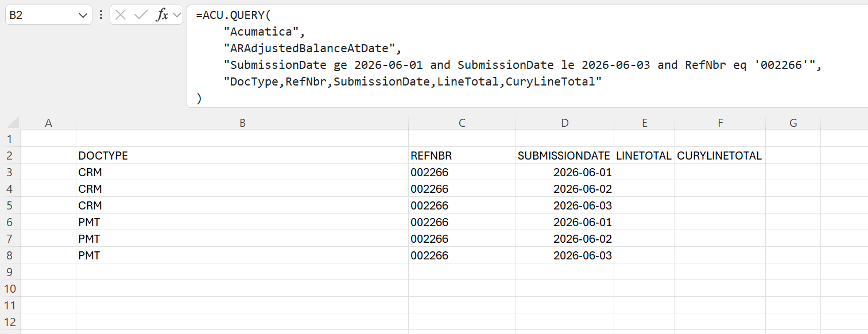Screen dimensions: 868x334
Task: Select the 2026-06-03 date in row 8
Action: 565,255
